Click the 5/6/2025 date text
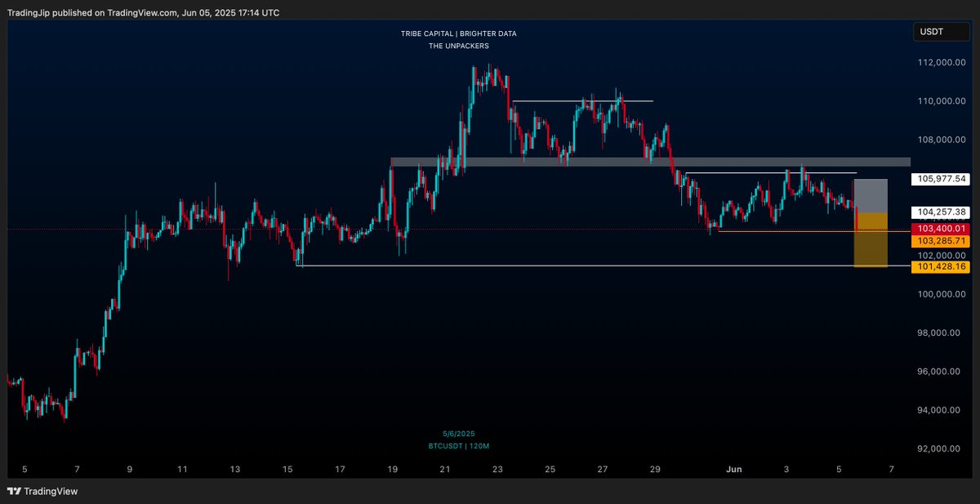Screen dimensions: 980x504 (458, 434)
